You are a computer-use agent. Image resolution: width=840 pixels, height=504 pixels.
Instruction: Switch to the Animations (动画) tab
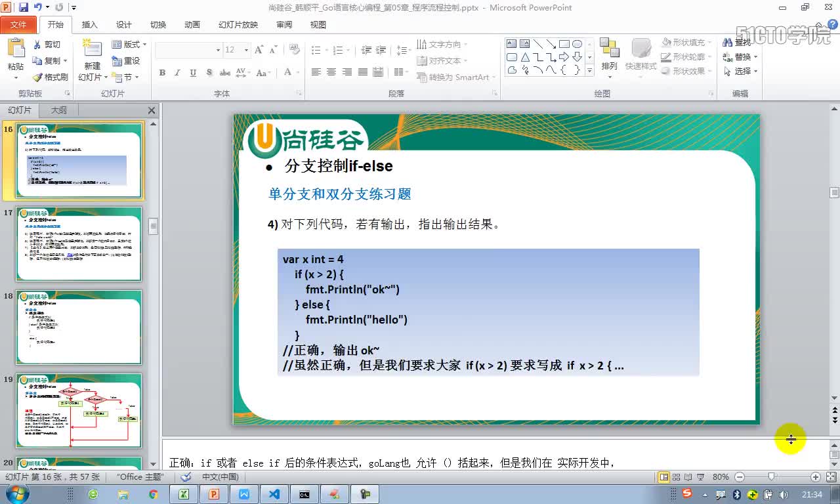pos(192,25)
